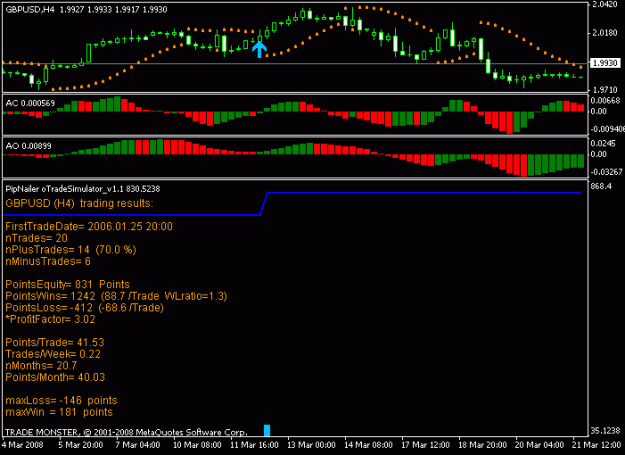Click the maxWin = 181 points line
This screenshot has width=625, height=455.
[59, 412]
